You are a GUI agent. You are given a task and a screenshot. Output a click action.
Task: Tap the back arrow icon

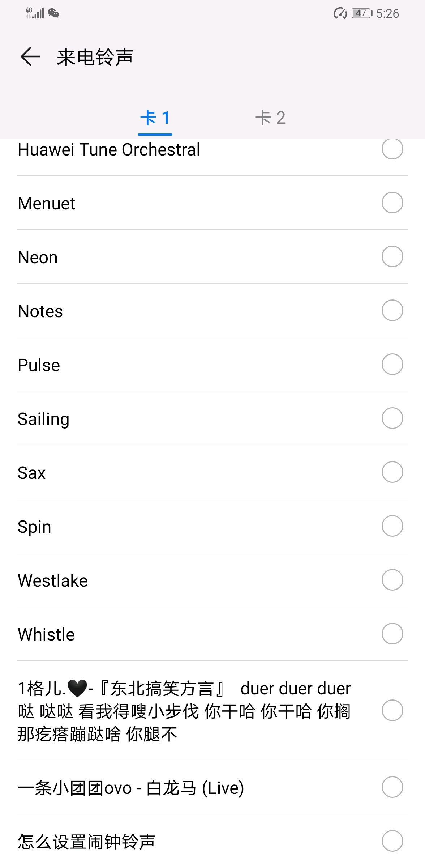click(x=30, y=57)
